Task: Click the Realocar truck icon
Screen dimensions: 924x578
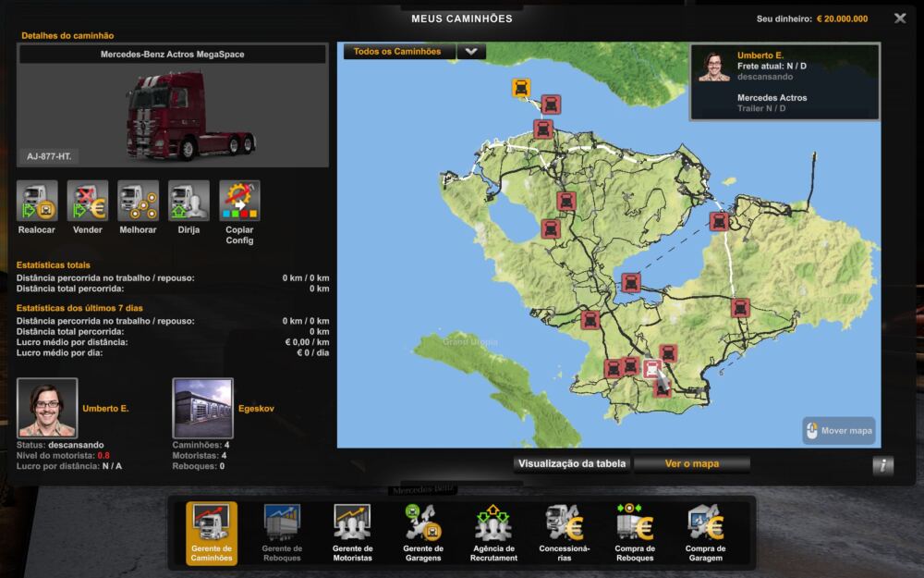Action: click(x=37, y=201)
